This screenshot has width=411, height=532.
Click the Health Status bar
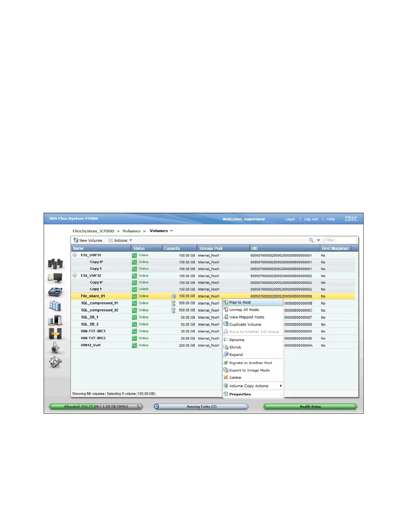pyautogui.click(x=310, y=406)
